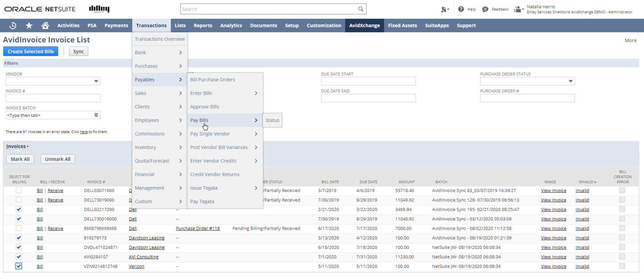This screenshot has width=644, height=280.
Task: Tick the checkbox for invoice DELL73019000
Action: pyautogui.click(x=19, y=200)
